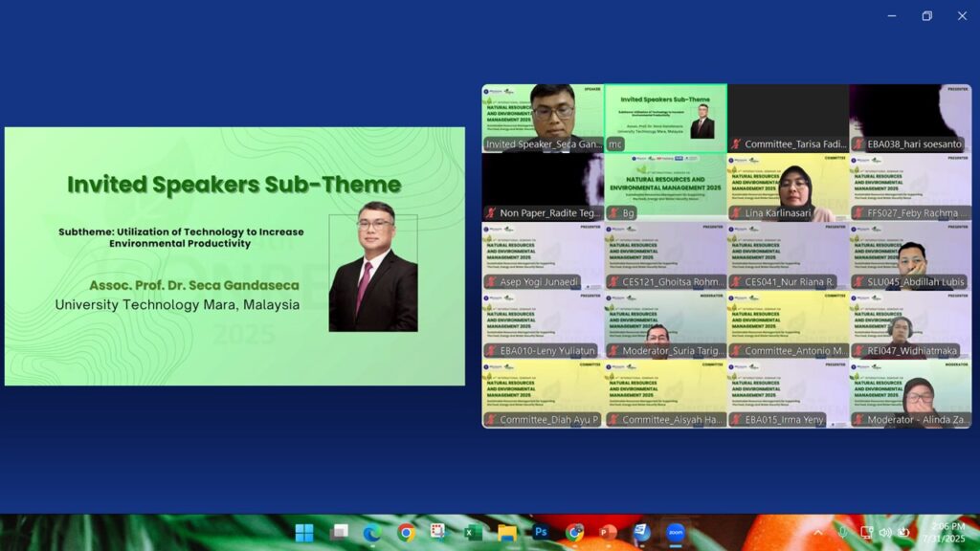The height and width of the screenshot is (551, 980).
Task: Click muted mic icon on Lina Karlinasari
Action: [737, 213]
